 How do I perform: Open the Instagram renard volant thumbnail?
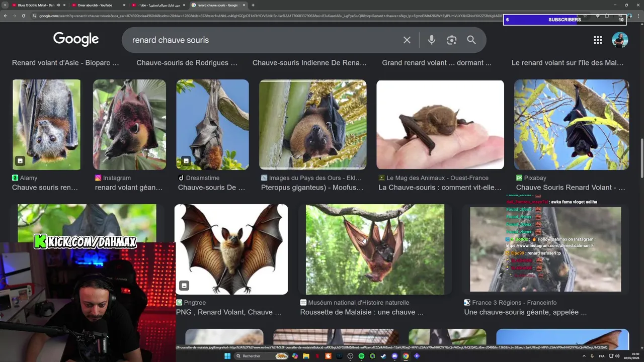point(129,124)
